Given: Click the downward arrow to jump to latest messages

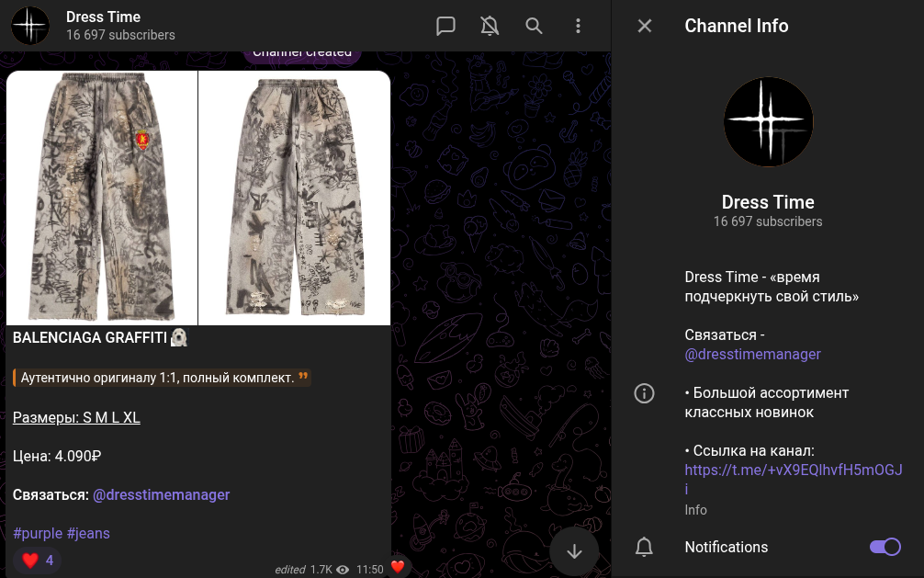Looking at the screenshot, I should 574,551.
